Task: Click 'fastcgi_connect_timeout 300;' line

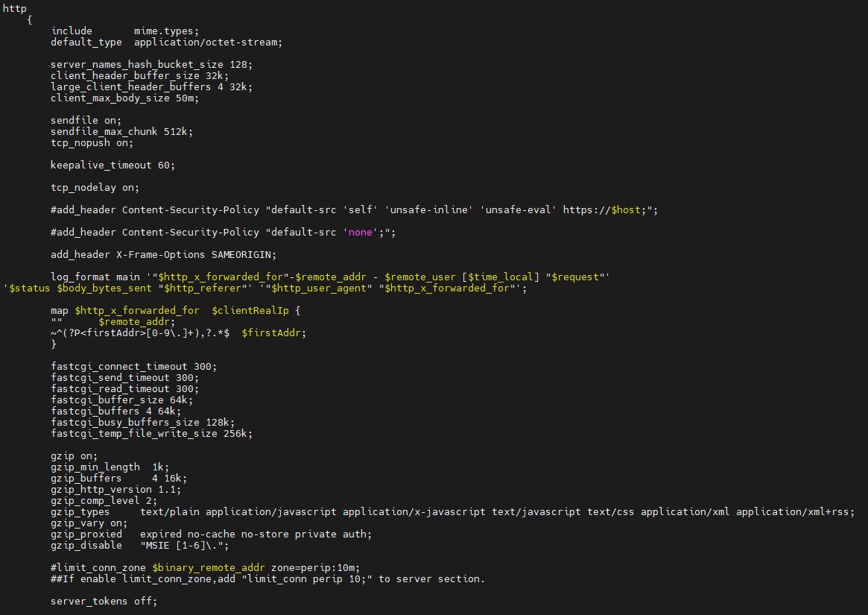Action: pyautogui.click(x=134, y=367)
